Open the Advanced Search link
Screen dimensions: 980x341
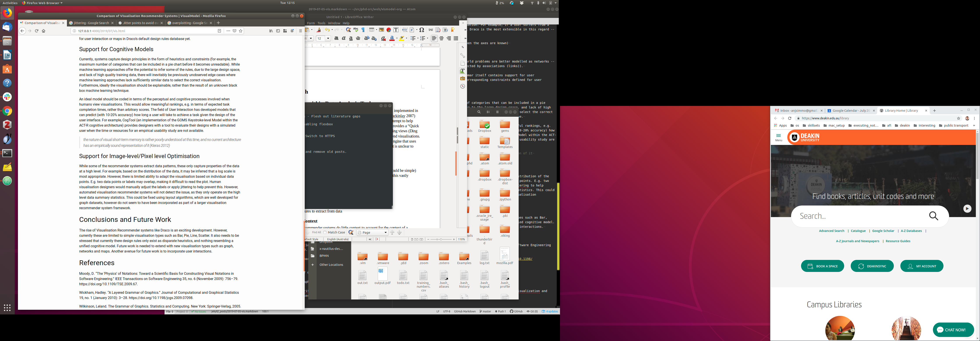pyautogui.click(x=831, y=231)
